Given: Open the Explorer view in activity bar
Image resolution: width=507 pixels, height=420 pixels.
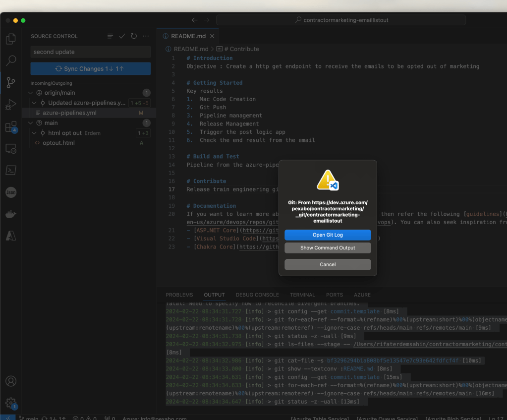Looking at the screenshot, I should 11,39.
